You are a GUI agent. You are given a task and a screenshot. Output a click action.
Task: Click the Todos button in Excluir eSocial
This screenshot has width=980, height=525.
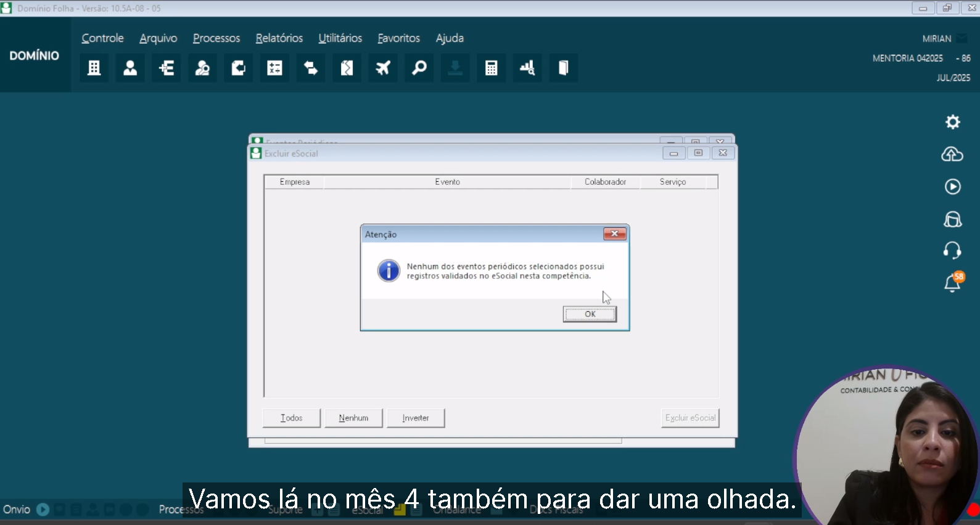292,418
